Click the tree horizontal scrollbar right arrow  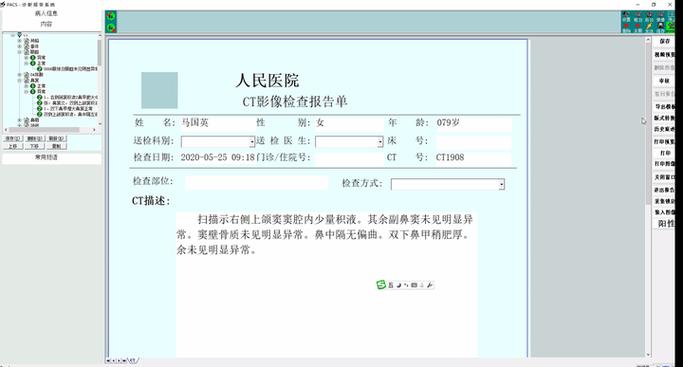(95, 130)
